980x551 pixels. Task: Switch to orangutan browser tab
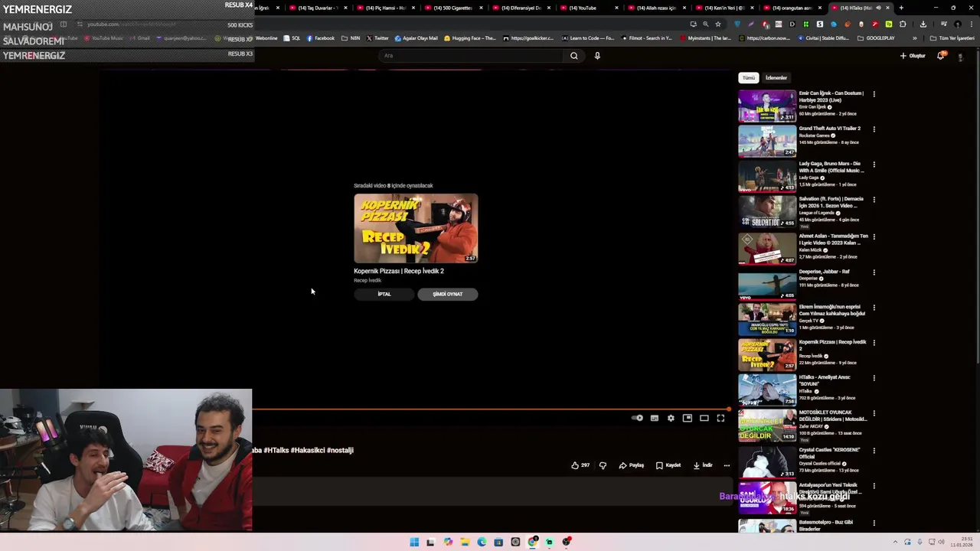pyautogui.click(x=792, y=8)
